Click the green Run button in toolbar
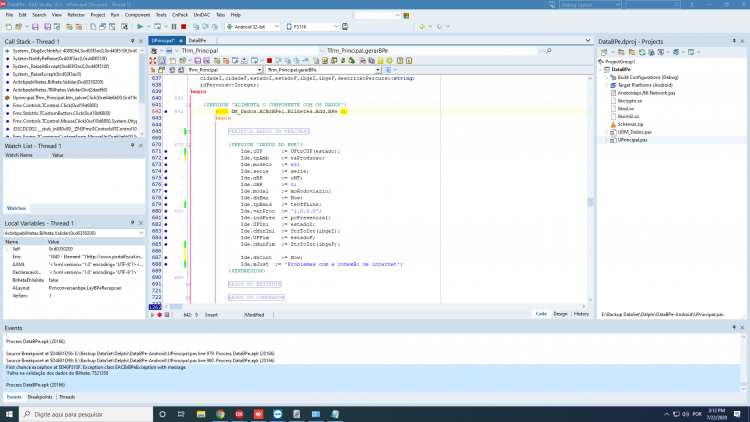 (x=140, y=27)
